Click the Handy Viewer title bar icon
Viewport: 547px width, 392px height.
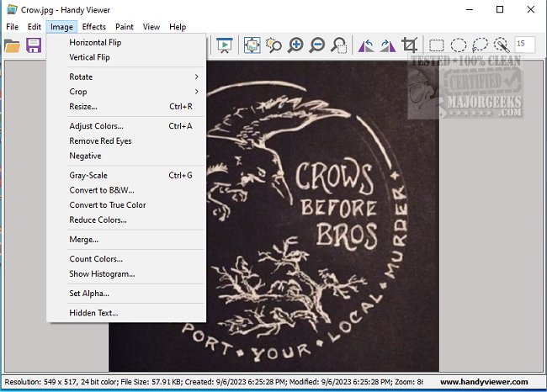pyautogui.click(x=12, y=9)
